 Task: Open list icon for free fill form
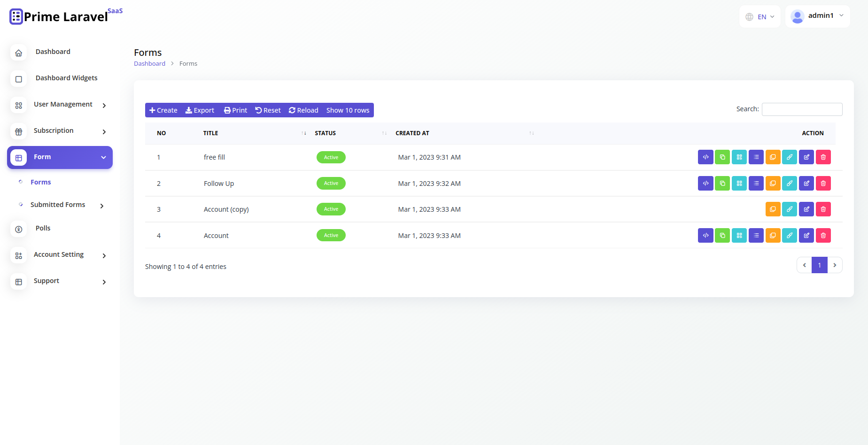(756, 157)
